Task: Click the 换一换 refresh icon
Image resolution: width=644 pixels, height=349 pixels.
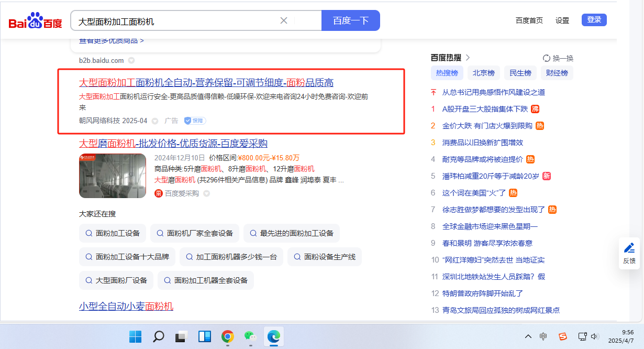Action: [x=547, y=58]
